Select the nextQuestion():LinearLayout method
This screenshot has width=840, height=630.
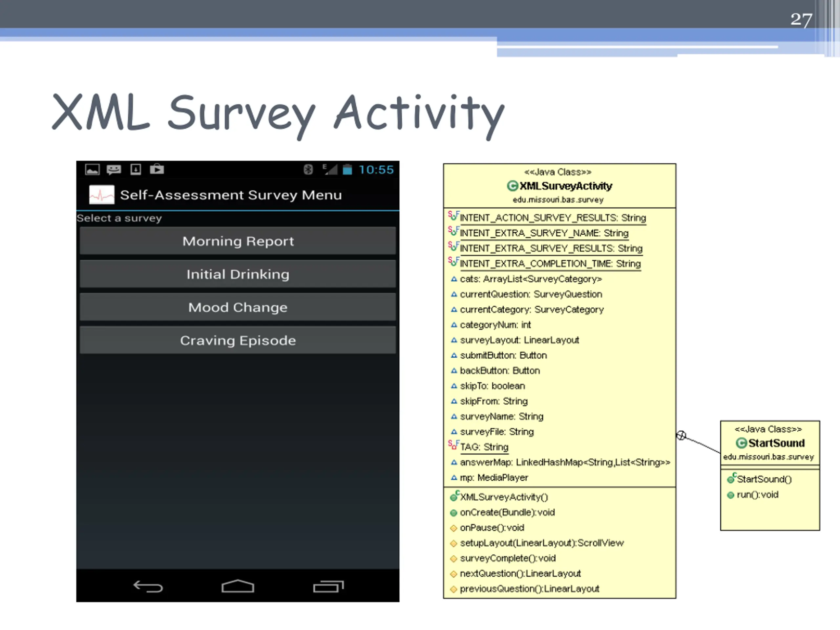(520, 574)
